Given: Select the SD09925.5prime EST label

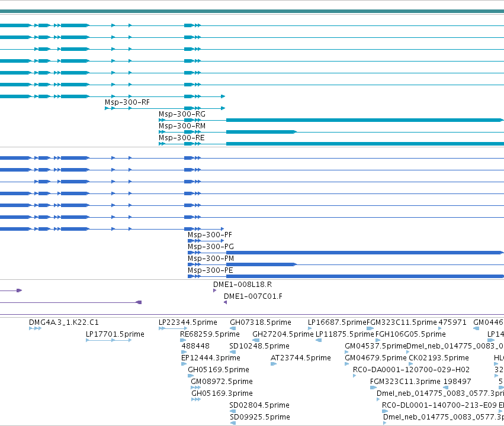Looking at the screenshot, I should point(260,418).
